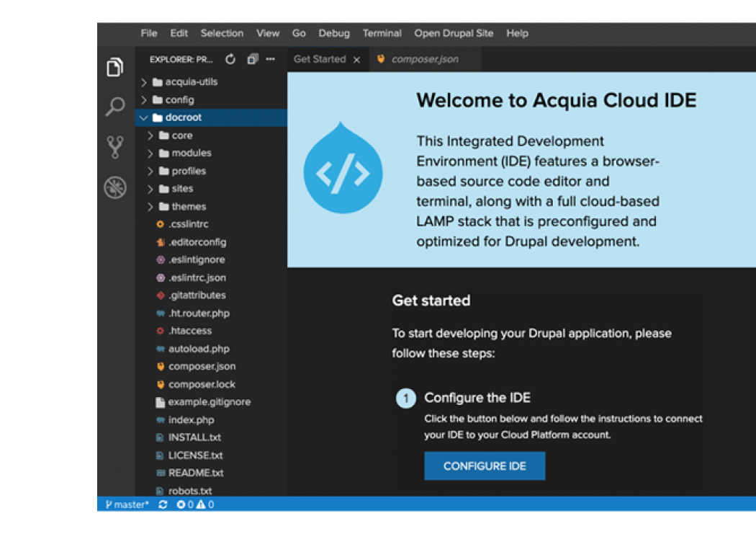This screenshot has height=534, width=756.
Task: Open the Terminal menu
Action: click(382, 33)
